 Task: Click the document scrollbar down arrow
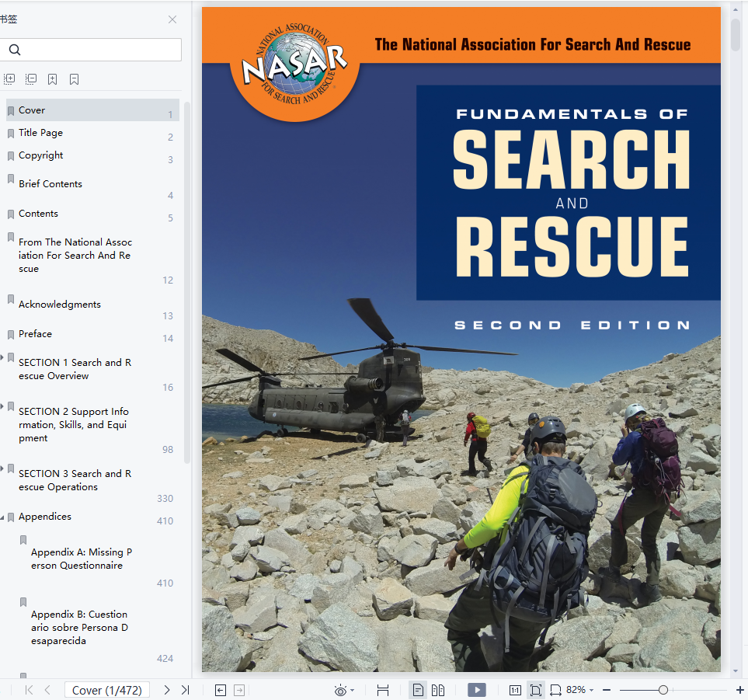click(x=736, y=671)
